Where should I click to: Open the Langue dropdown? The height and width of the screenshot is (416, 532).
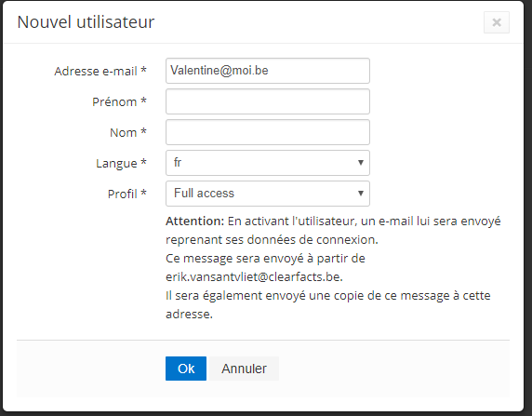[x=268, y=163]
